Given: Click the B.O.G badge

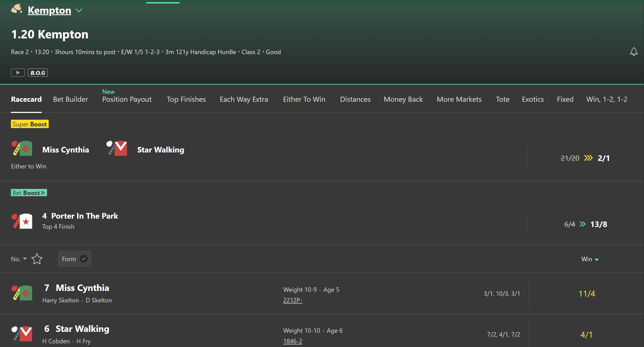Looking at the screenshot, I should tap(38, 73).
